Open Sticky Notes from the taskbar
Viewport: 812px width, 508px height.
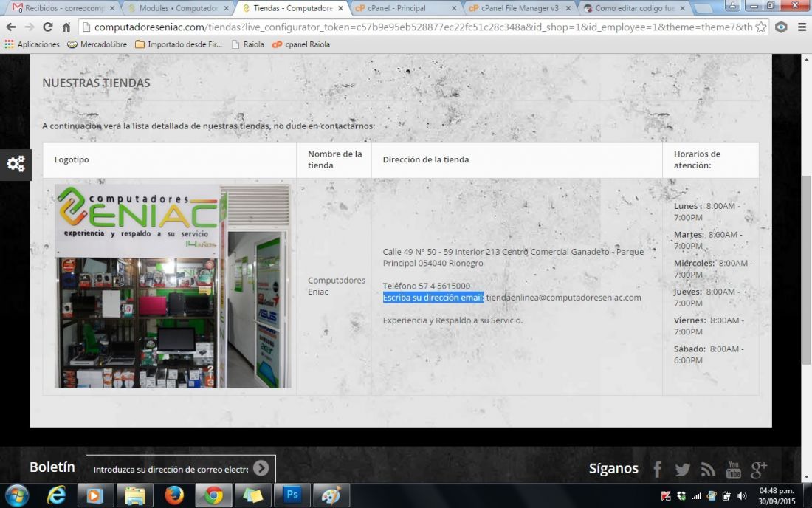pyautogui.click(x=252, y=495)
